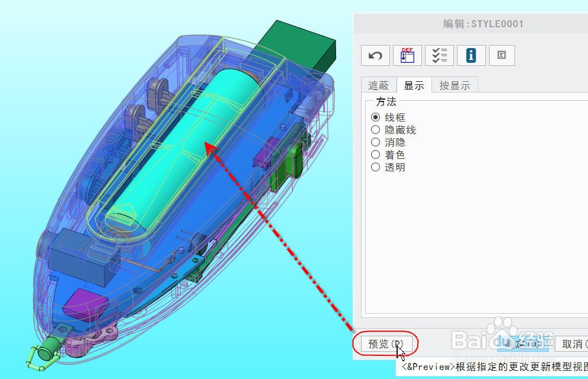The width and height of the screenshot is (588, 379).
Task: Click the 预览(P) button
Action: 385,344
